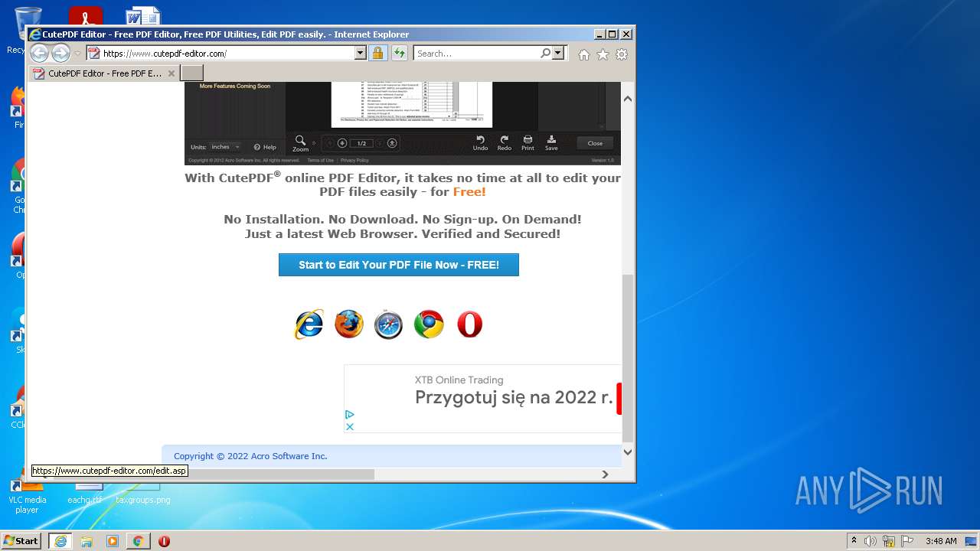Viewport: 980px width, 551px height.
Task: Click the horizontal scrollbar right arrow
Action: (x=605, y=474)
